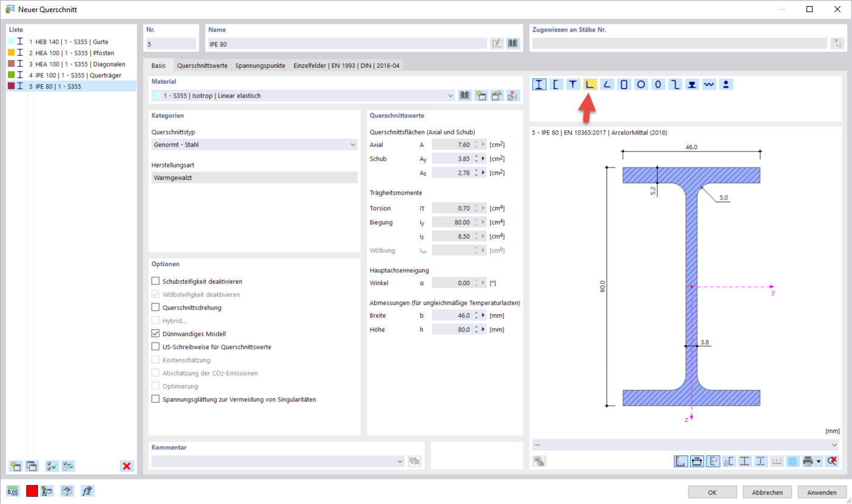Open the print button's dropdown arrow
This screenshot has height=504, width=852.
click(x=819, y=461)
